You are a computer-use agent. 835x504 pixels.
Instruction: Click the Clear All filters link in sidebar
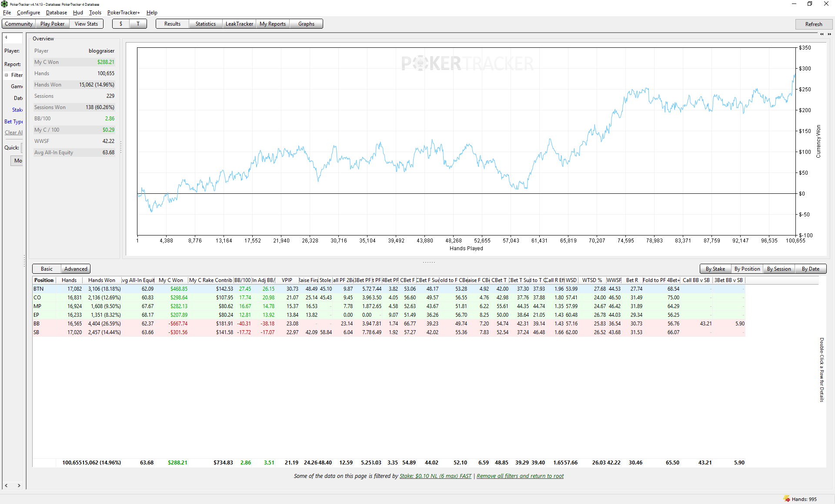coord(13,133)
